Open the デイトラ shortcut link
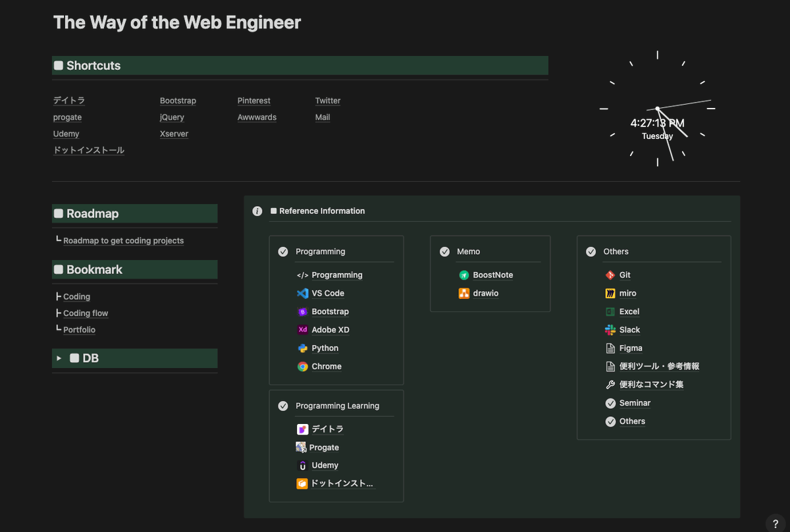 click(x=69, y=101)
